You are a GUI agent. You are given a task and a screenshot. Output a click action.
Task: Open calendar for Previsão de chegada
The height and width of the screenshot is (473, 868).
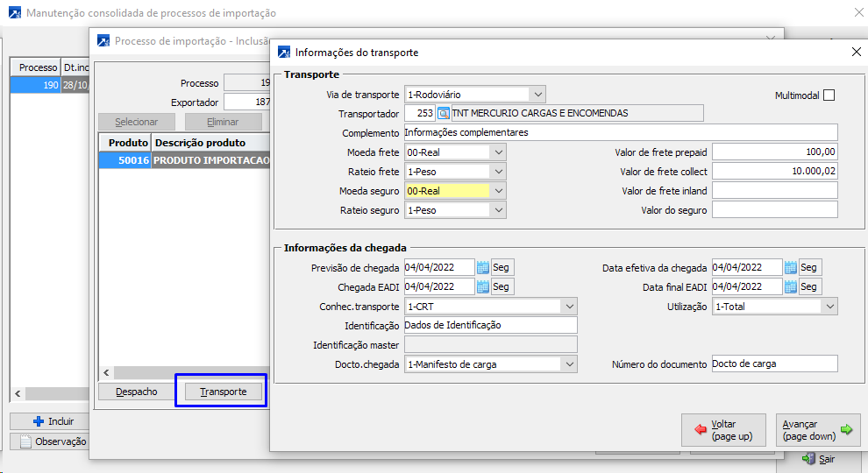click(482, 267)
